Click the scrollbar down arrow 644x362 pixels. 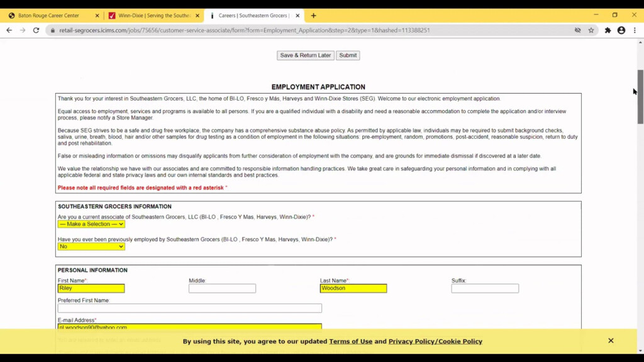tap(640, 351)
